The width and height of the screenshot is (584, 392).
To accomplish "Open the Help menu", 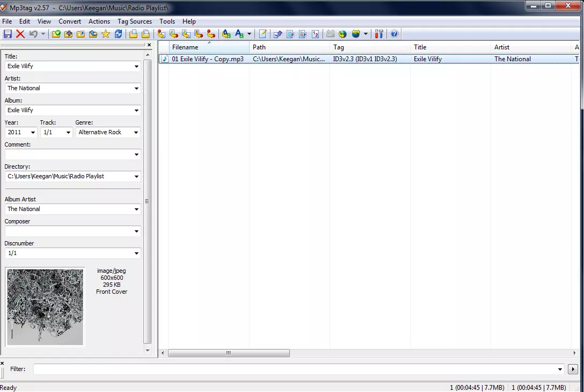I will coord(189,21).
